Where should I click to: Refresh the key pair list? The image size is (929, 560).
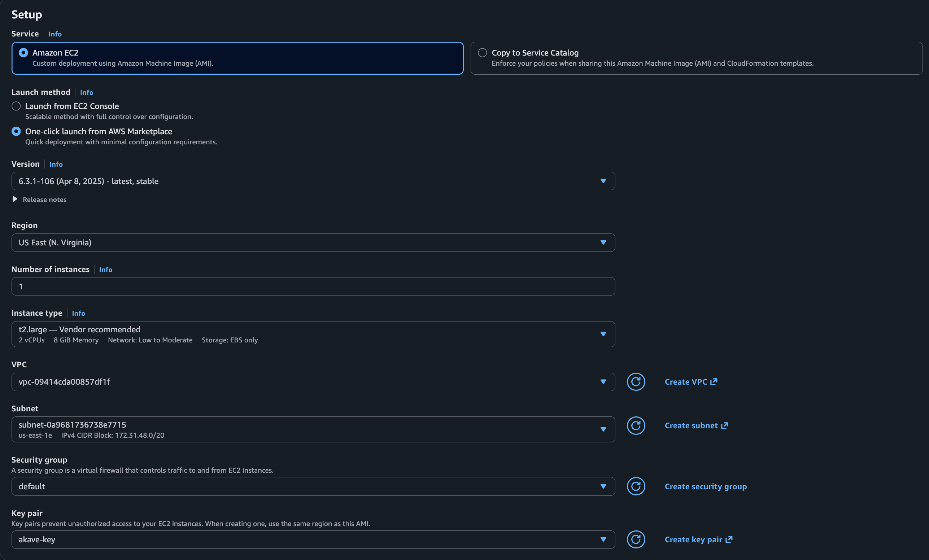click(636, 539)
